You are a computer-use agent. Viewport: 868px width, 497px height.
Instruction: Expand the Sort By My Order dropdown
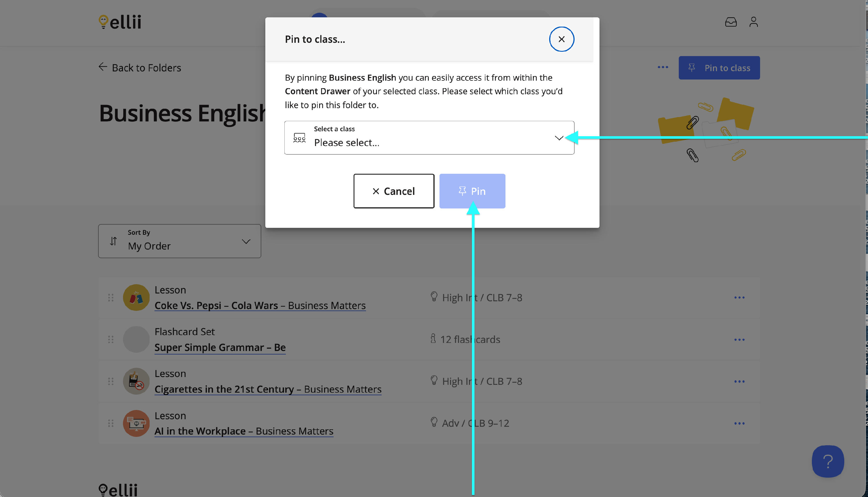point(179,241)
